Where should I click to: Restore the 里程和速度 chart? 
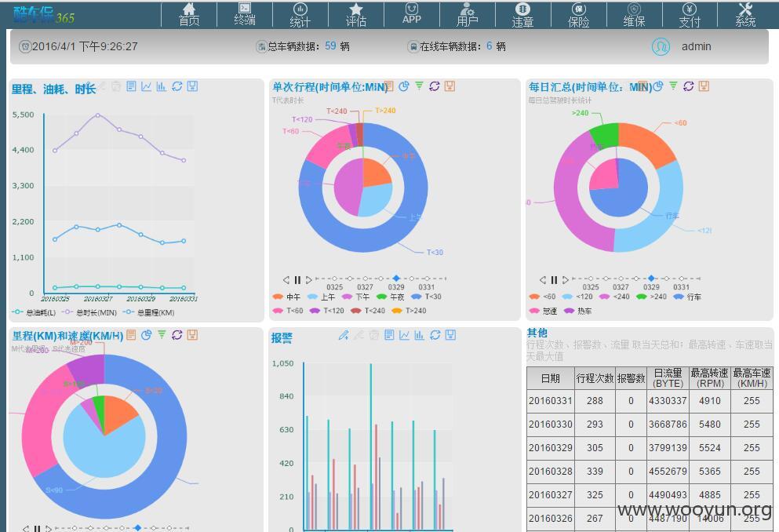pyautogui.click(x=177, y=335)
